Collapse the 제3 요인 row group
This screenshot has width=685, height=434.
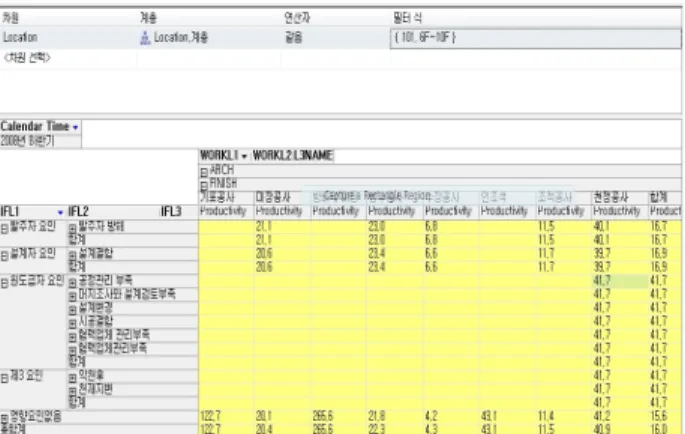pos(4,377)
